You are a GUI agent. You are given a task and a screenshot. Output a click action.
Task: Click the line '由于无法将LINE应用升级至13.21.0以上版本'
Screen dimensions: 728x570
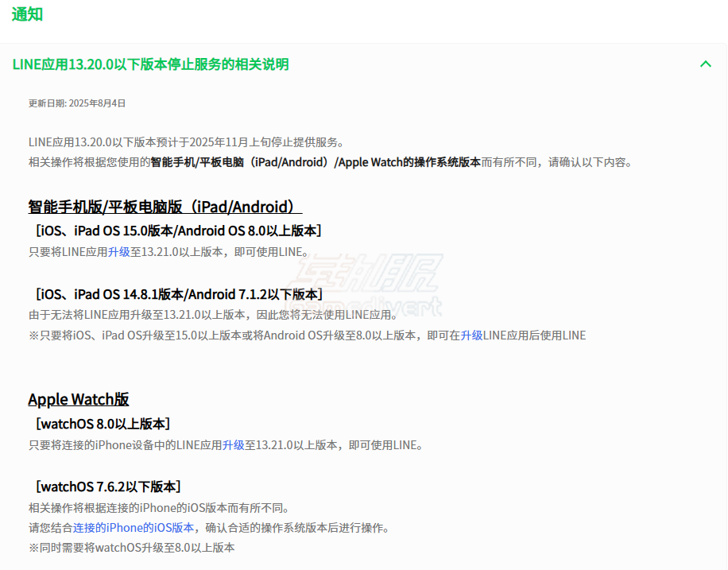pyautogui.click(x=213, y=315)
